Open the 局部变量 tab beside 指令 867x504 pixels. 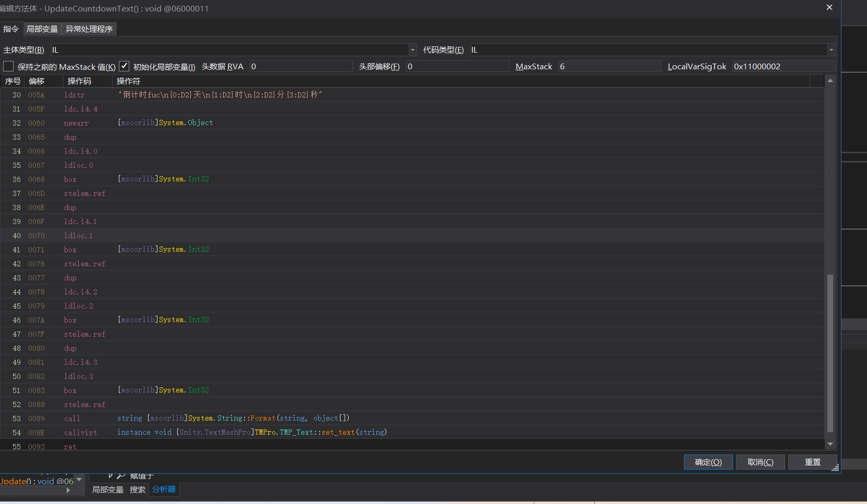(42, 29)
